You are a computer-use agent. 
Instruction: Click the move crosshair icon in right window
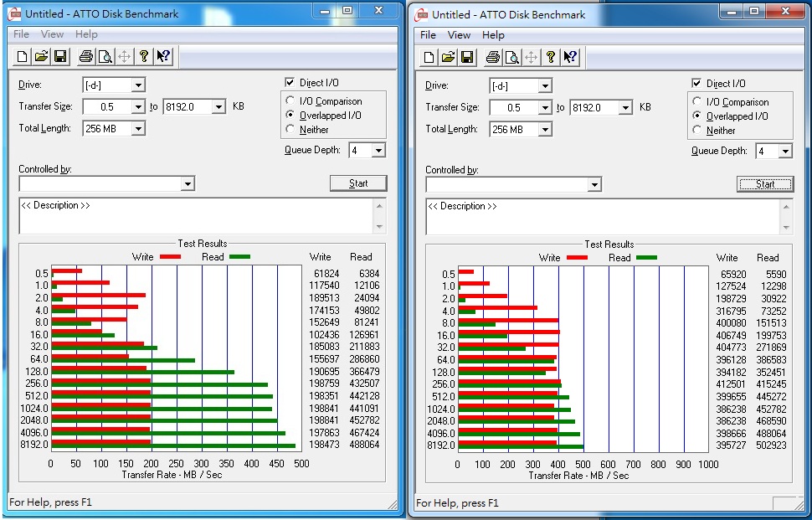pos(532,57)
